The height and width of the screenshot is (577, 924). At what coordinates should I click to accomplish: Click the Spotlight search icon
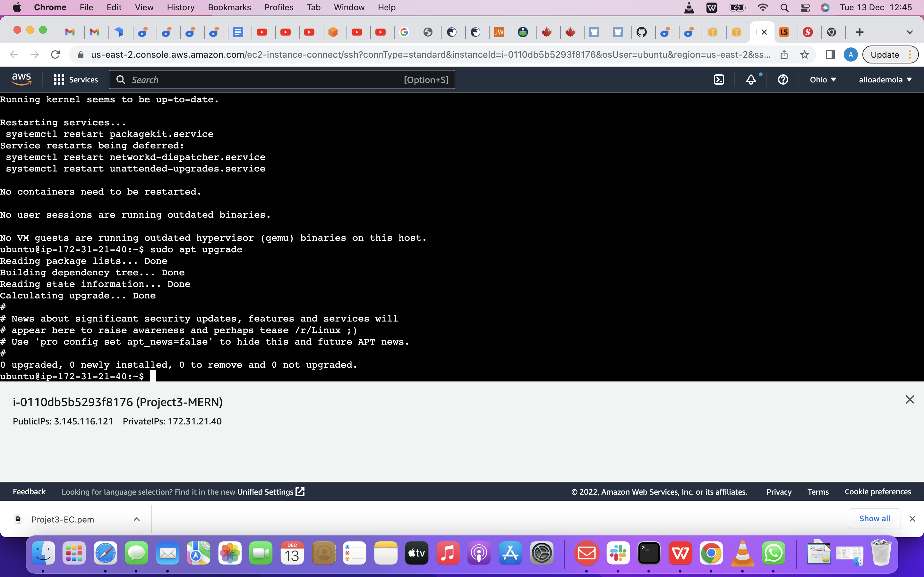[785, 7]
